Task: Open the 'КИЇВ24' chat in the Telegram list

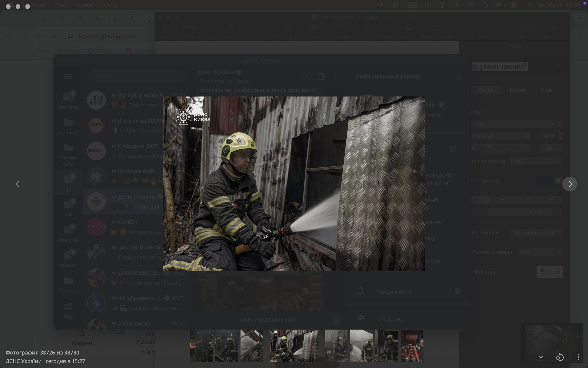Action: (136, 227)
